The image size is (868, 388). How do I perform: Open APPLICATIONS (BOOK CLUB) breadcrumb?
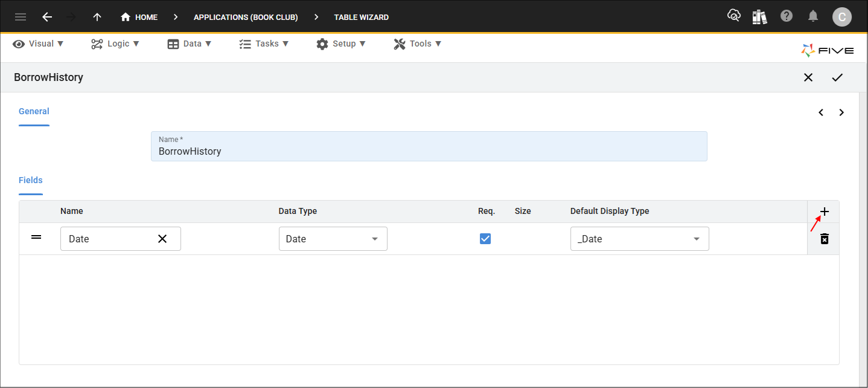click(x=246, y=17)
